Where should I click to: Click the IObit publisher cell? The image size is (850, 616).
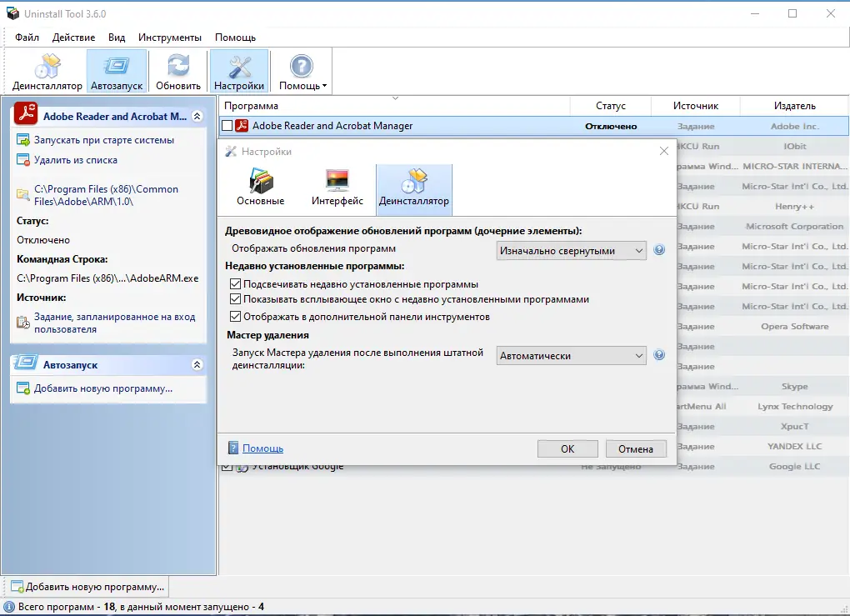click(795, 147)
